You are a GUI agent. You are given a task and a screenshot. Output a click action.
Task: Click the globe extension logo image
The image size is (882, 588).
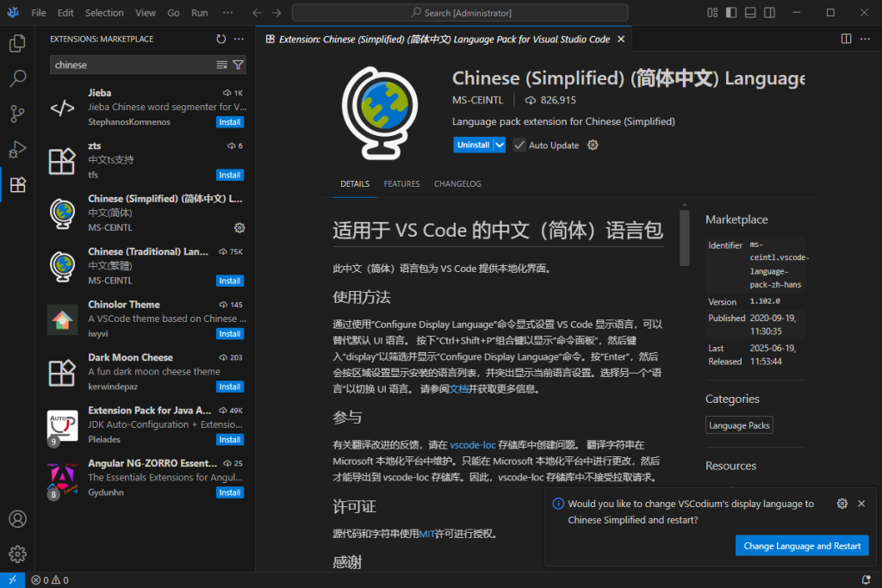[x=380, y=113]
